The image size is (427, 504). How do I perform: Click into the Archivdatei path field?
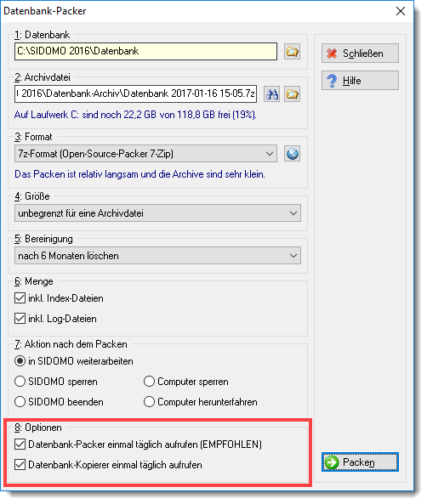(x=136, y=93)
